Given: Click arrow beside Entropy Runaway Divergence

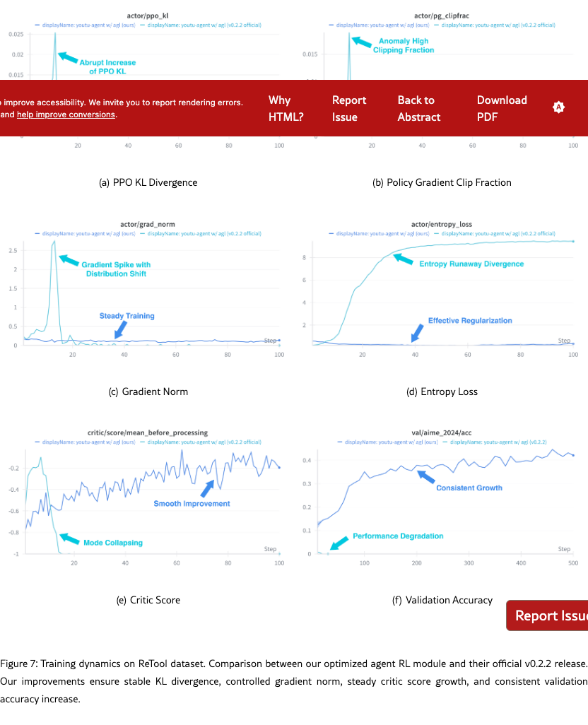Looking at the screenshot, I should pyautogui.click(x=403, y=259).
